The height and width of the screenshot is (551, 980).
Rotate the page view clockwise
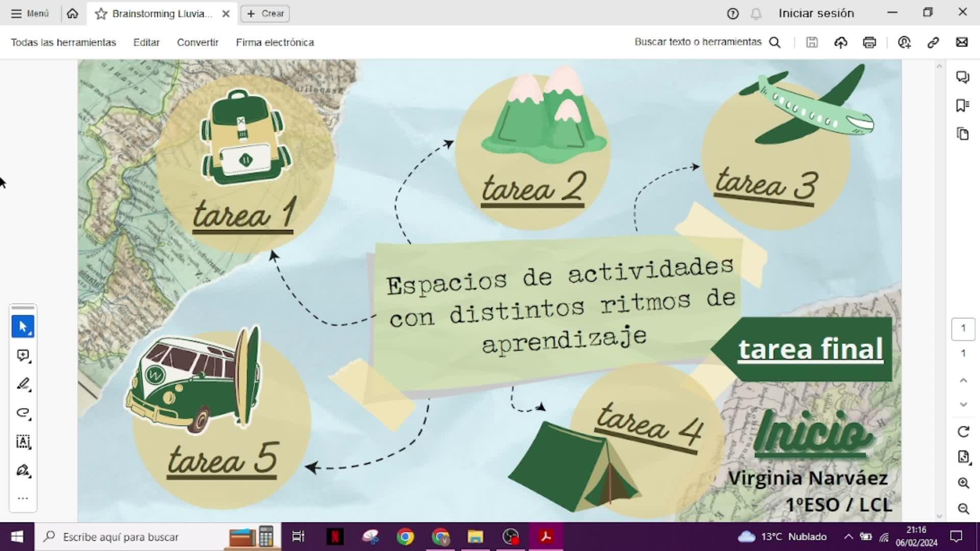(x=963, y=432)
